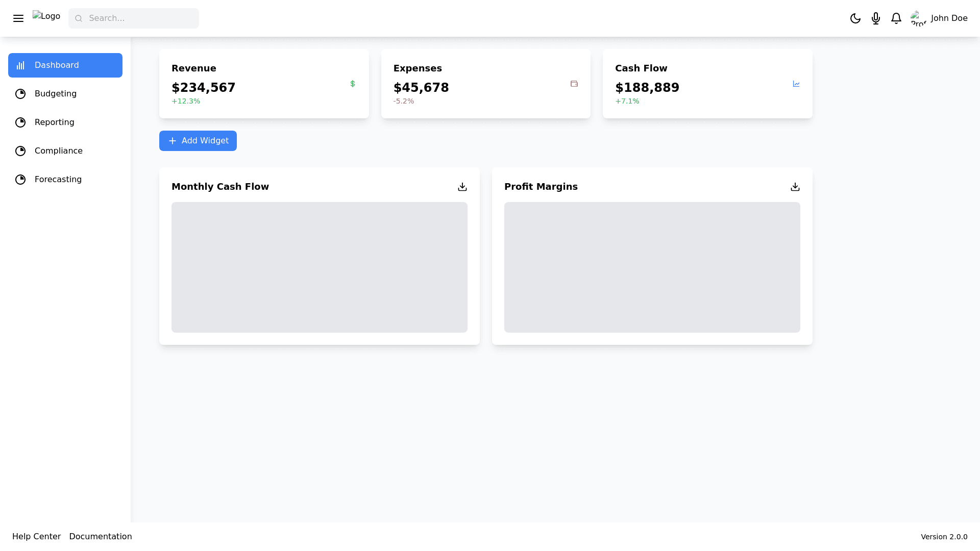This screenshot has height=551, width=980.
Task: Click the Cash Flow line chart icon
Action: (x=796, y=84)
